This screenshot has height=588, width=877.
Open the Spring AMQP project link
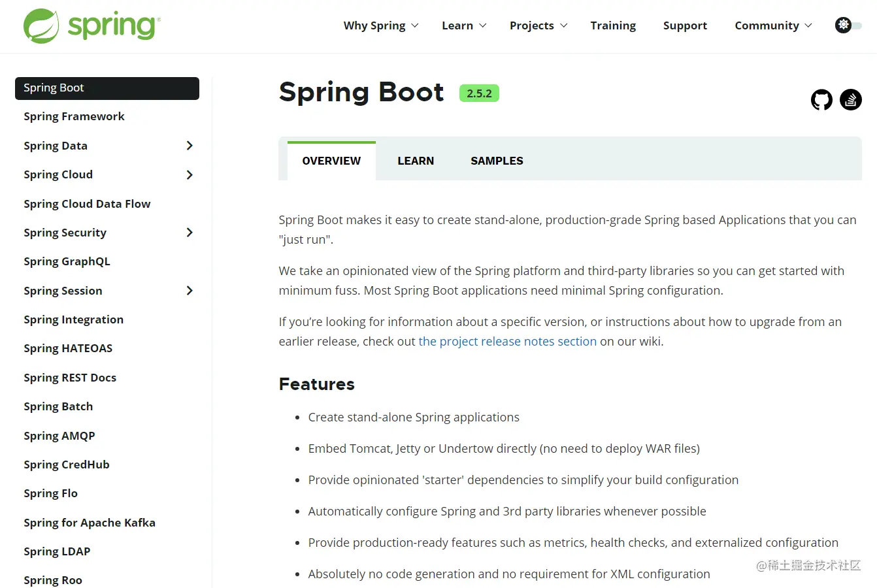coord(59,436)
